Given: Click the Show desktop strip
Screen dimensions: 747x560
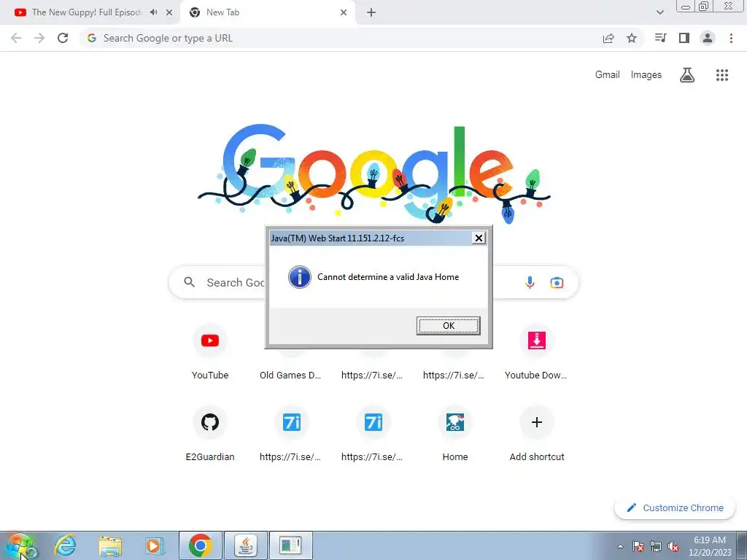Looking at the screenshot, I should click(742, 545).
